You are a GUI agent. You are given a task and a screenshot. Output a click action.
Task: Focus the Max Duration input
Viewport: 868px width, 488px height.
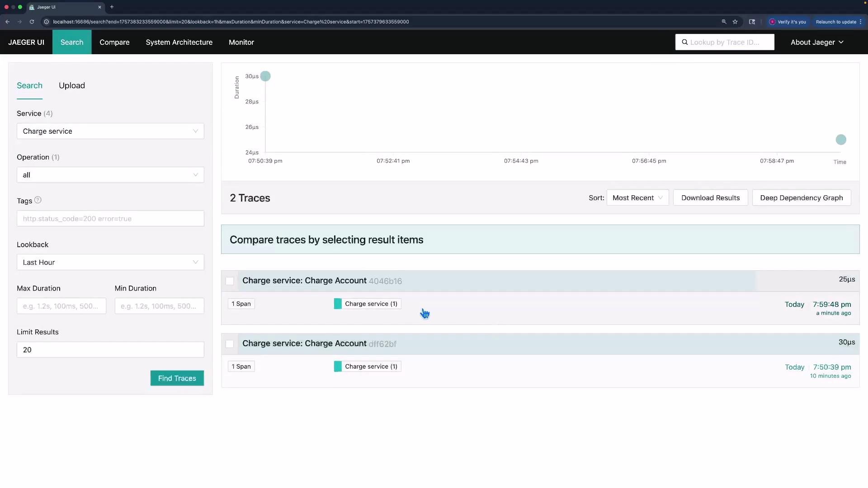click(x=61, y=306)
